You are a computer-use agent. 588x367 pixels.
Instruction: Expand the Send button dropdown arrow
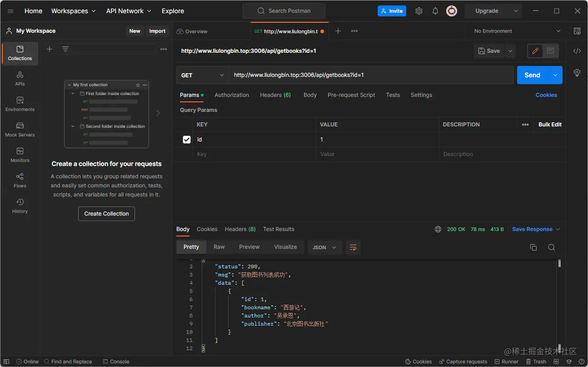pyautogui.click(x=555, y=75)
